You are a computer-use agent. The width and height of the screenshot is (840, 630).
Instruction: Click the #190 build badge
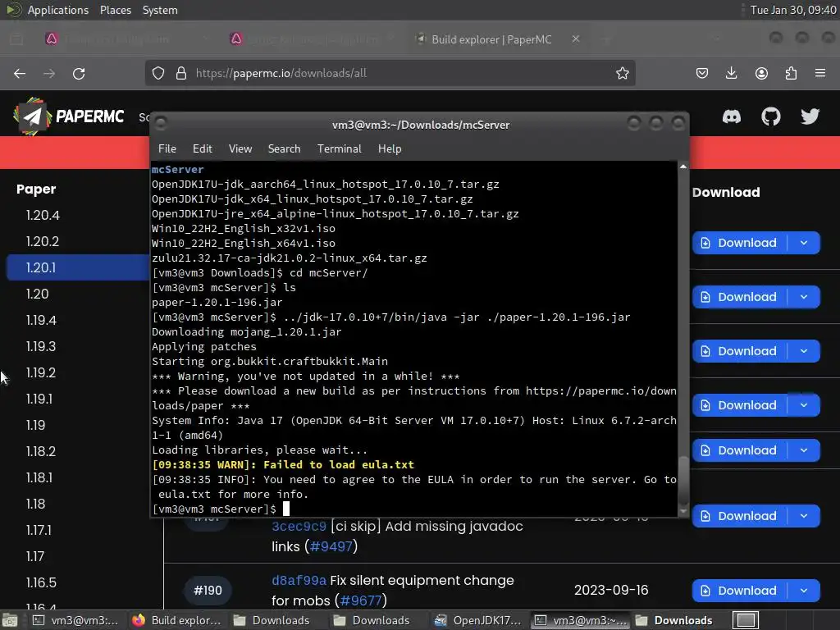point(208,591)
